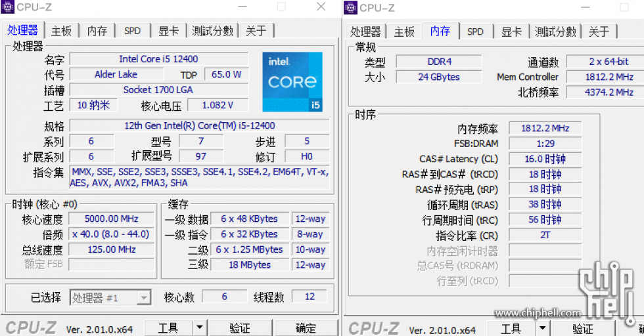Switch to 主板 tab in right window
644x336 pixels.
[404, 31]
